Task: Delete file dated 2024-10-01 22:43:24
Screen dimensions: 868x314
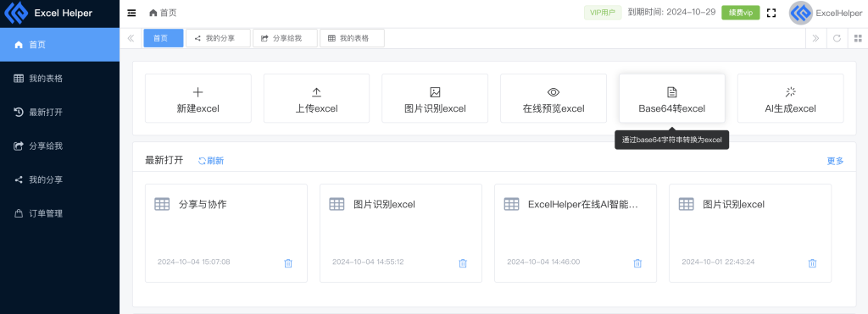Action: coord(812,263)
